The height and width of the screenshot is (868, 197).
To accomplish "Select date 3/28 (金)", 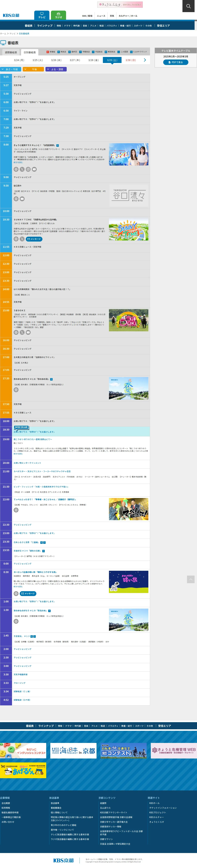I will coord(93,60).
